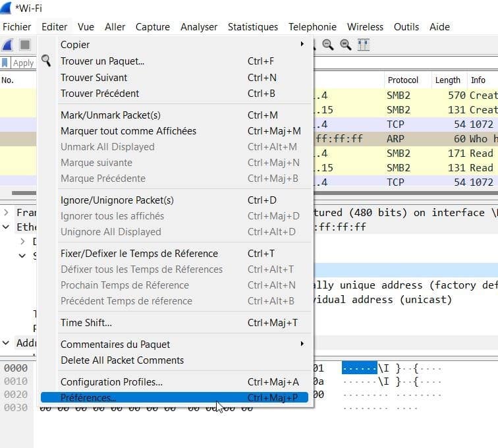Open the Copier submenu

[x=175, y=45]
